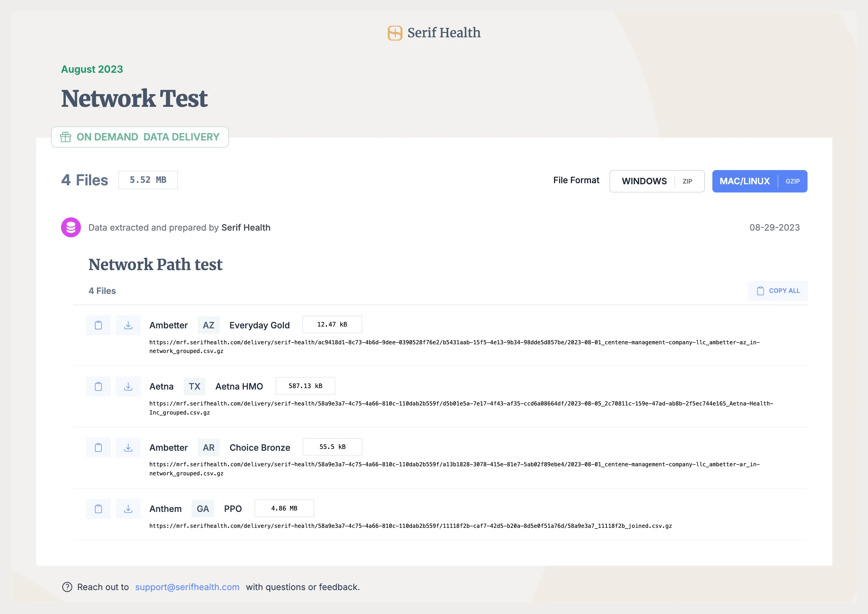This screenshot has width=868, height=614.
Task: Copy the Ambetter AZ Everyday Gold file link
Action: pyautogui.click(x=98, y=325)
